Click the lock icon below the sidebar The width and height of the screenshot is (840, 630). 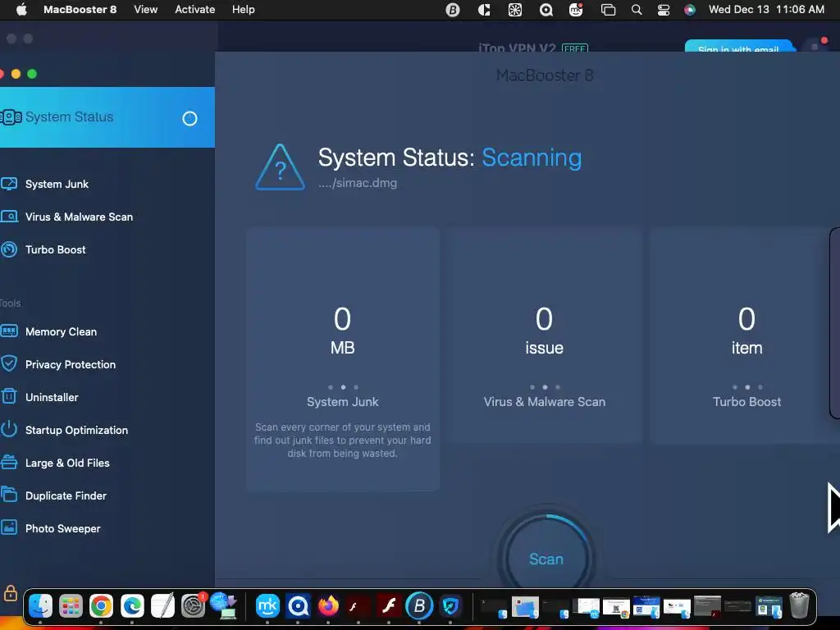(10, 593)
